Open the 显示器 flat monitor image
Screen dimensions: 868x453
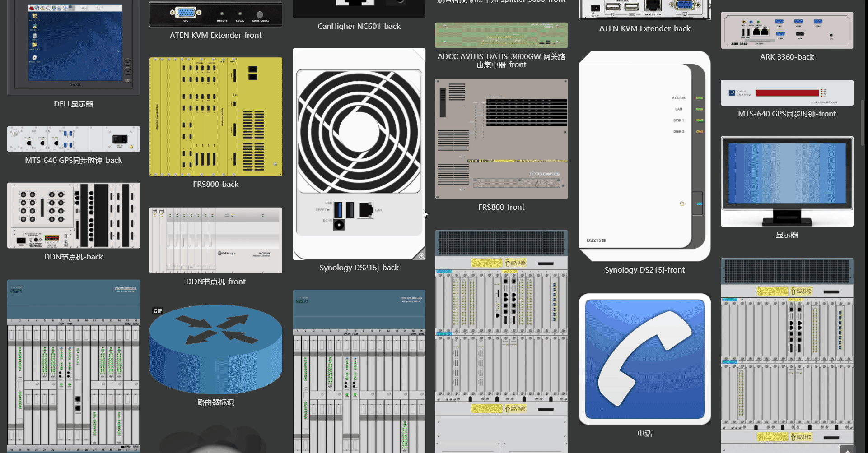pyautogui.click(x=787, y=181)
